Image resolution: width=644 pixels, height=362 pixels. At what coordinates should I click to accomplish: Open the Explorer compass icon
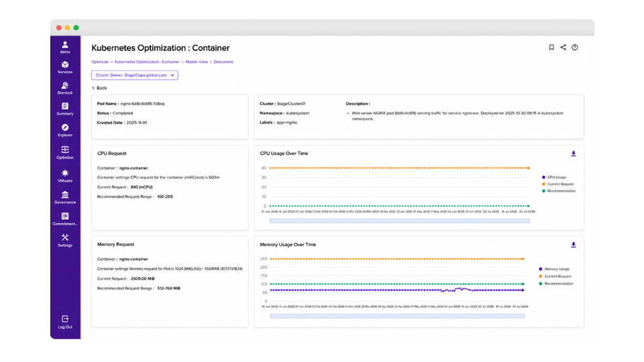65,127
